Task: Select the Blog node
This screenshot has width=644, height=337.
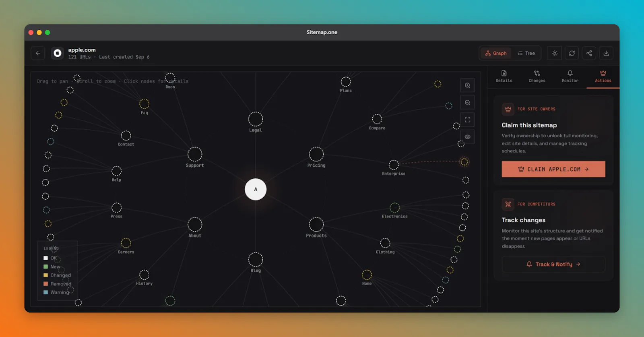Action: 256,259
